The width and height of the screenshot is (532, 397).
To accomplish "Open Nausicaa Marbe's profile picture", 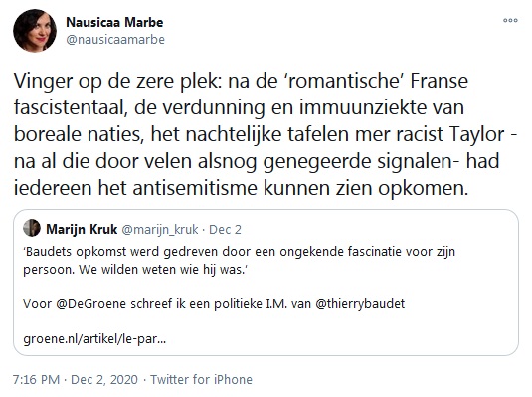I will pos(35,31).
